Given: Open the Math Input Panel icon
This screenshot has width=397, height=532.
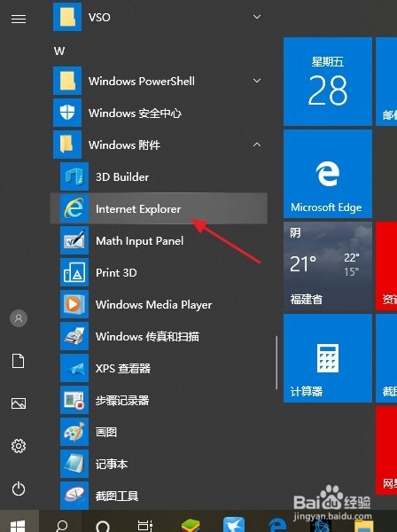Looking at the screenshot, I should pos(74,240).
